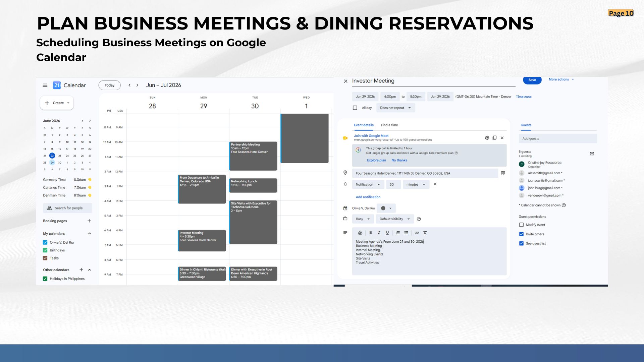This screenshot has width=644, height=362.
Task: Toggle the All day checkbox
Action: click(x=355, y=108)
